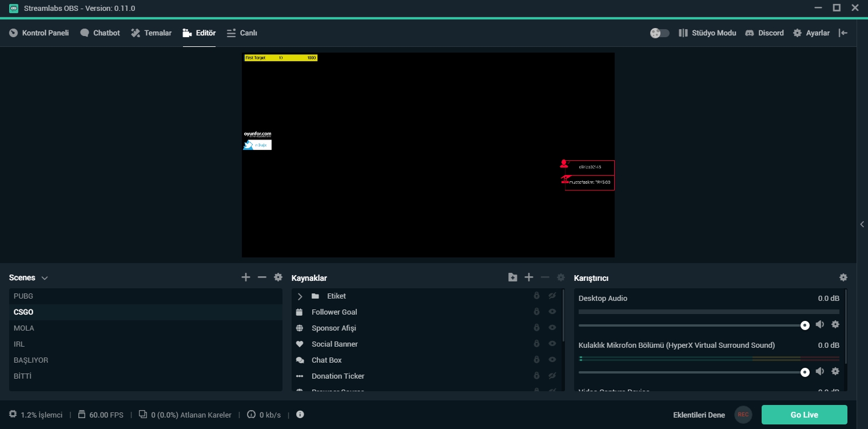Lock the Follower Goal source
The width and height of the screenshot is (868, 429).
pyautogui.click(x=536, y=312)
